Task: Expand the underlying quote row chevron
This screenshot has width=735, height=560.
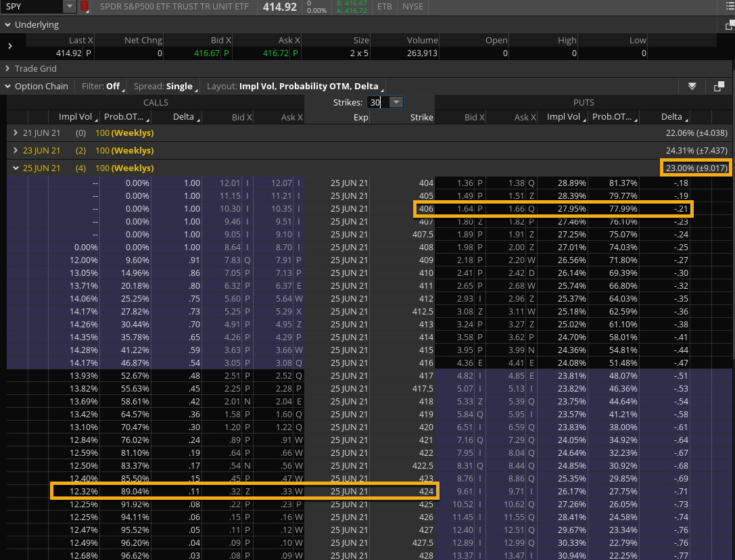Action: click(x=10, y=46)
